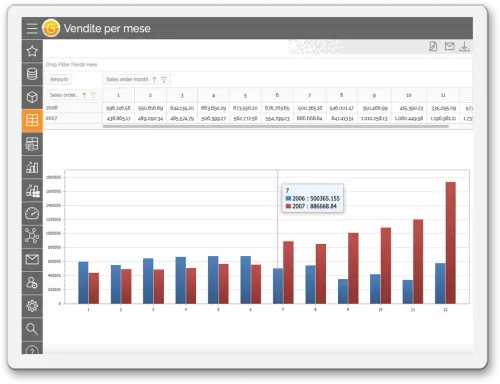The image size is (500, 384).
Task: Click the blue 2006 bar for month 5
Action: [x=213, y=280]
